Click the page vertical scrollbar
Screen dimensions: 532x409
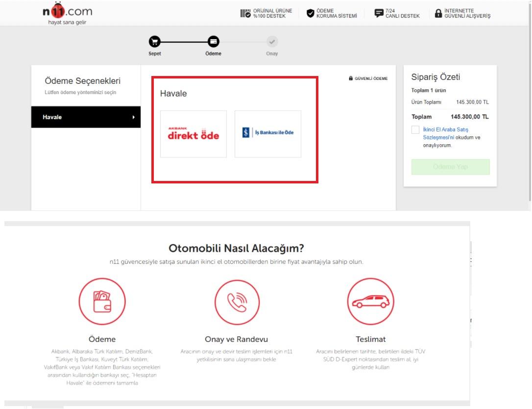(x=530, y=102)
